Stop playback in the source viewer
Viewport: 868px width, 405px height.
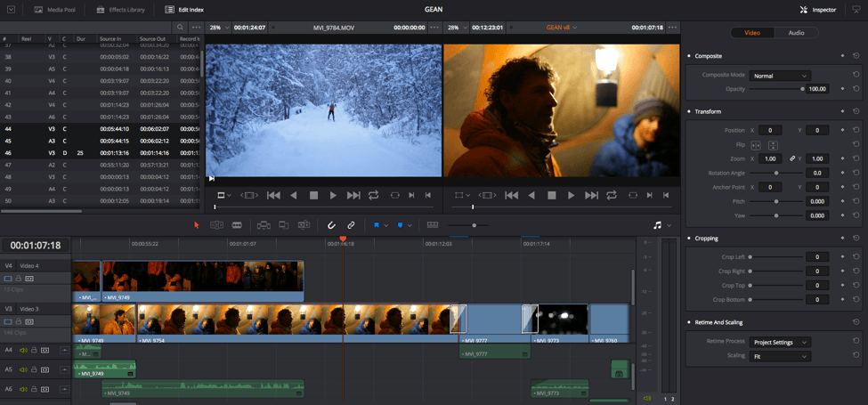314,195
